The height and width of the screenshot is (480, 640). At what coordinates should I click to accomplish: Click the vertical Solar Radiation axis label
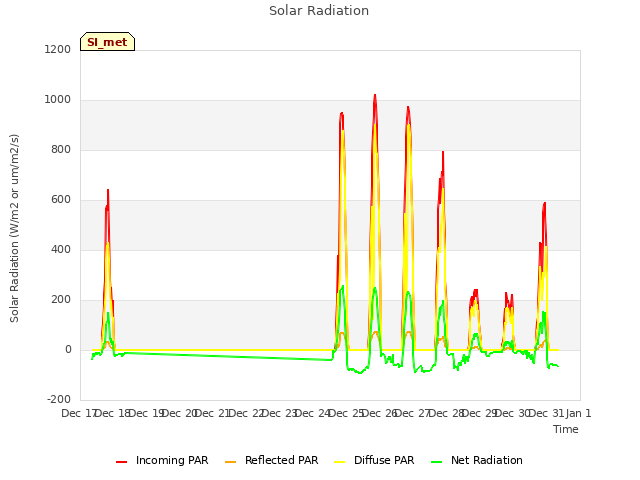pos(14,228)
